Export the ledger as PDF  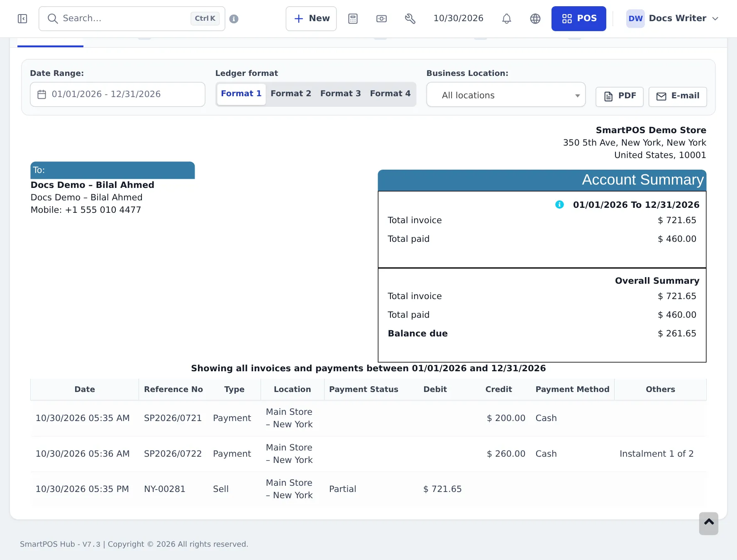point(620,97)
